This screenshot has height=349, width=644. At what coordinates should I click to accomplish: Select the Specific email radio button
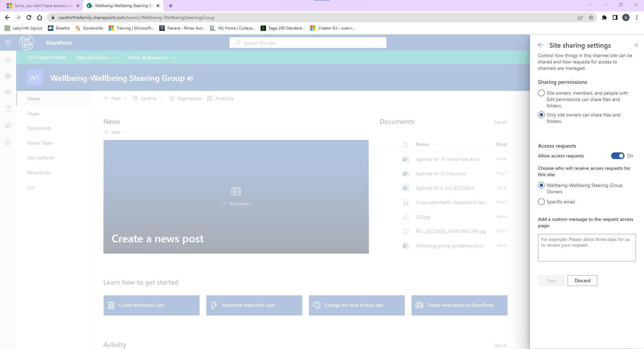coord(541,202)
